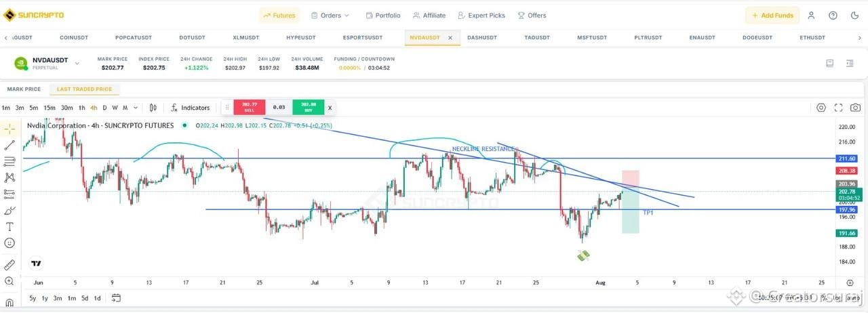Screen dimensions: 868x313
Task: Open the Portfolio menu item
Action: 383,15
